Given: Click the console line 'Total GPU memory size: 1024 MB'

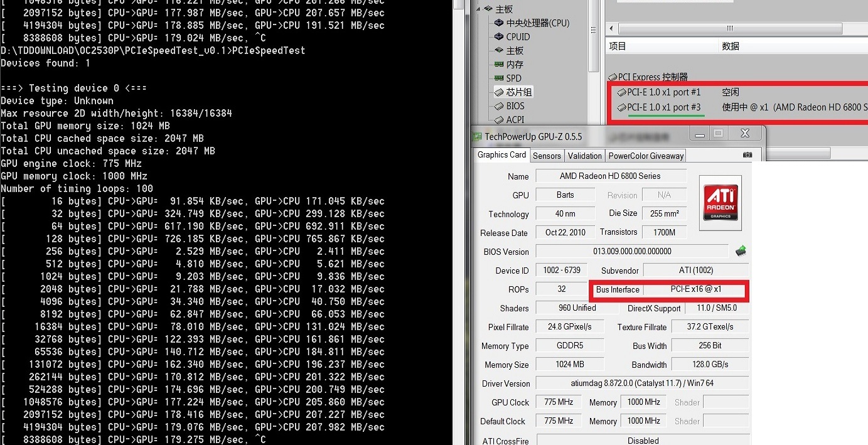Looking at the screenshot, I should click(x=85, y=126).
